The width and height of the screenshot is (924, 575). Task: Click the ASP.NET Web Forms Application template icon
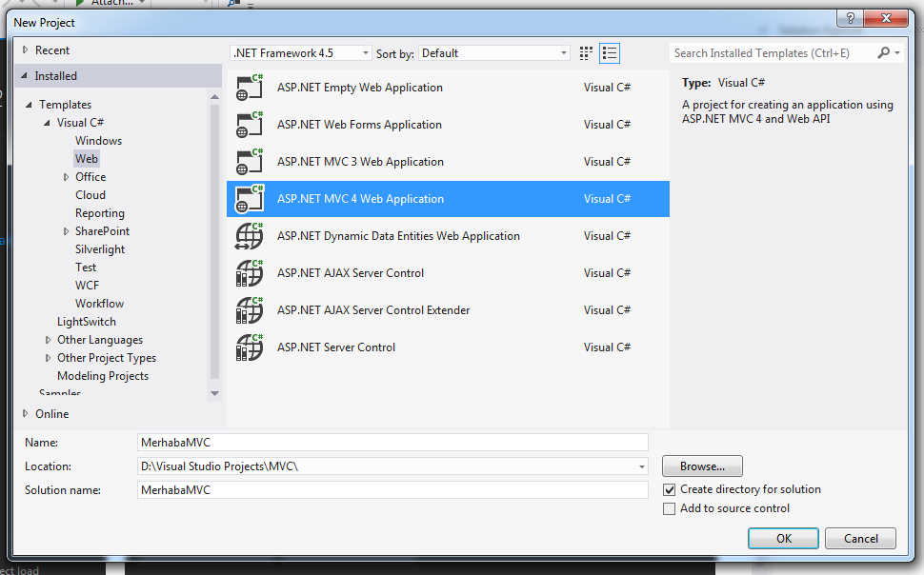250,125
